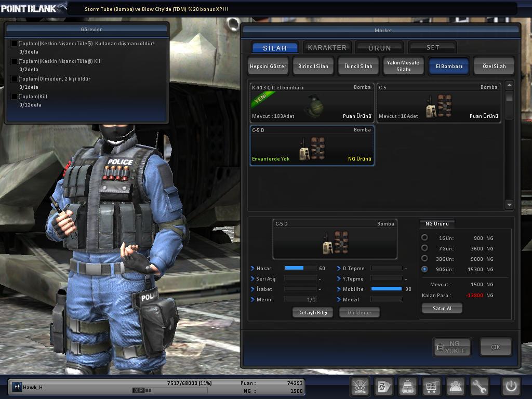Viewport: 532px width, 399px height.
Task: Open the ÜRÜN tab
Action: 379,47
